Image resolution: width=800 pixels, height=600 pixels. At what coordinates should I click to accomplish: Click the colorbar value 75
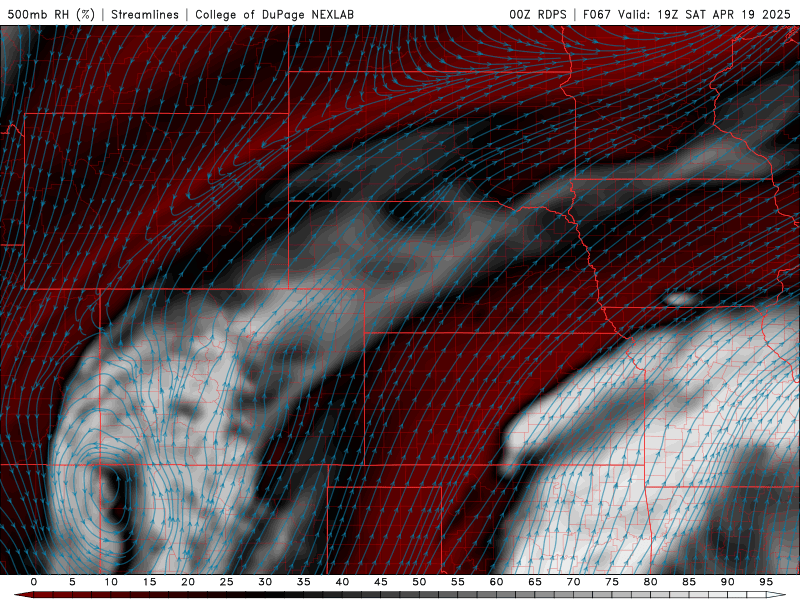[x=612, y=582]
